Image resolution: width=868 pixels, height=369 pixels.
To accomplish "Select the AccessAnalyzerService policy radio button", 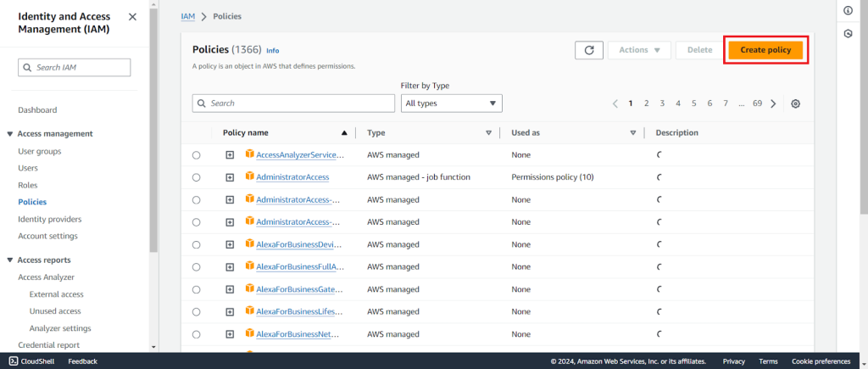I will pyautogui.click(x=197, y=155).
